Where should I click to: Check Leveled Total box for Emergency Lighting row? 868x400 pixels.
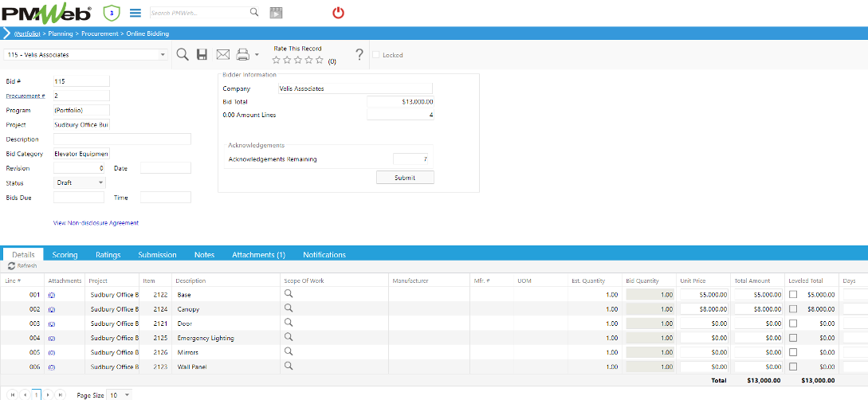pos(793,338)
